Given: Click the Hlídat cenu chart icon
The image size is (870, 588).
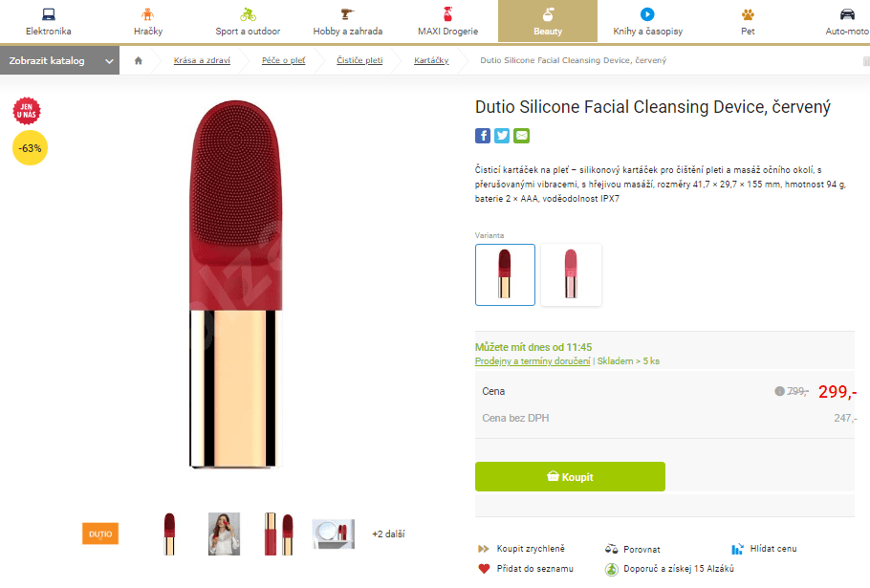Looking at the screenshot, I should click(x=737, y=549).
